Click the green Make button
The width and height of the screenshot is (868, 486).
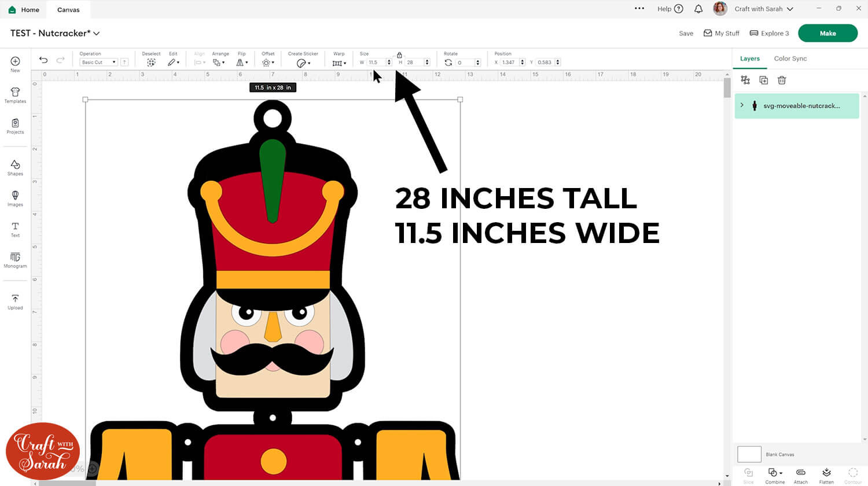click(x=827, y=33)
